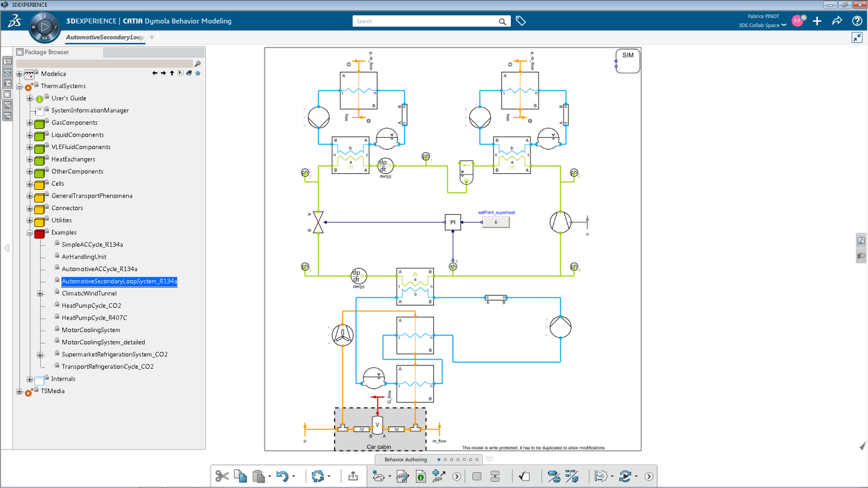Select the Behavior Authoring toolbar tab
868x488 pixels.
(x=406, y=459)
